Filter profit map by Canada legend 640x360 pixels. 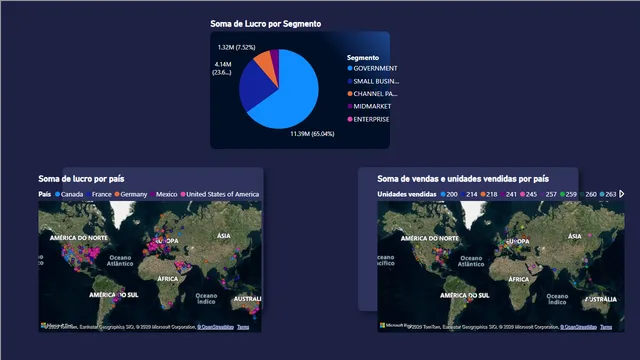(69, 194)
